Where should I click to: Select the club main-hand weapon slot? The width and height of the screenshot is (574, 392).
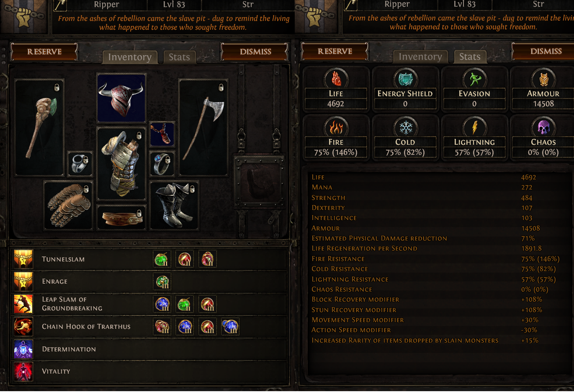coord(39,128)
